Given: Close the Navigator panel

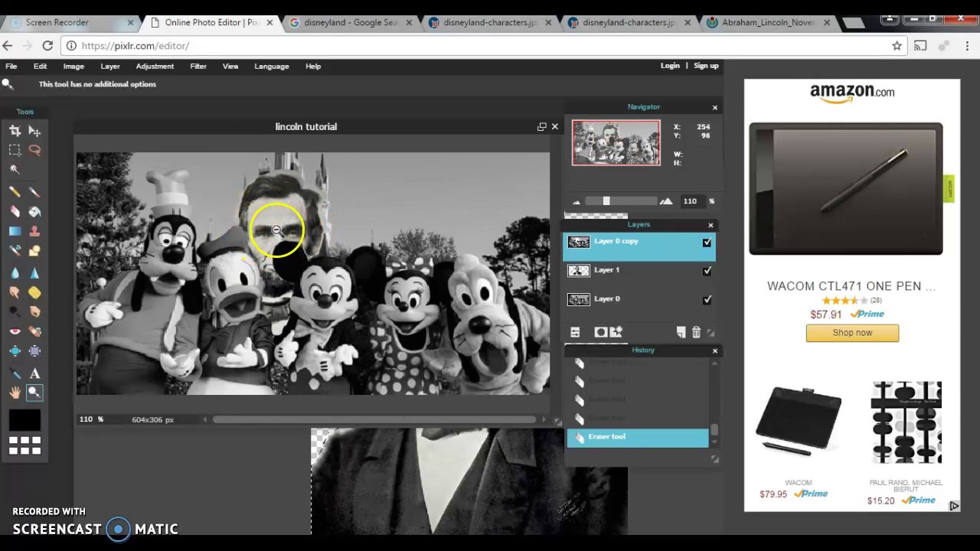Looking at the screenshot, I should pyautogui.click(x=715, y=108).
